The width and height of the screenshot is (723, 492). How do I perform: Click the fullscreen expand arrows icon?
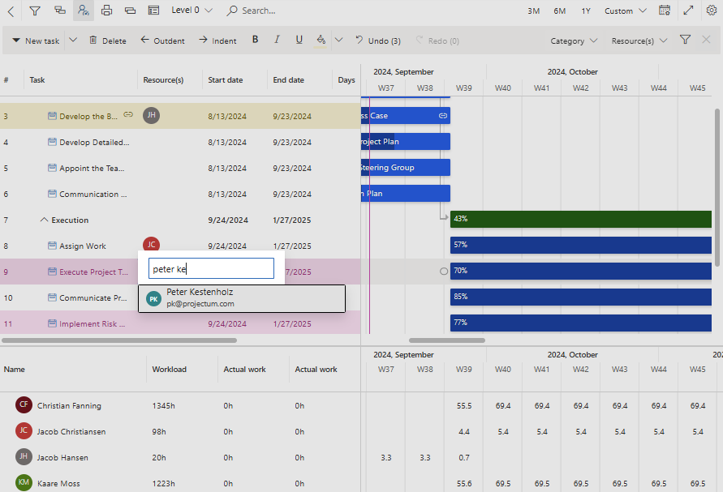tap(688, 11)
